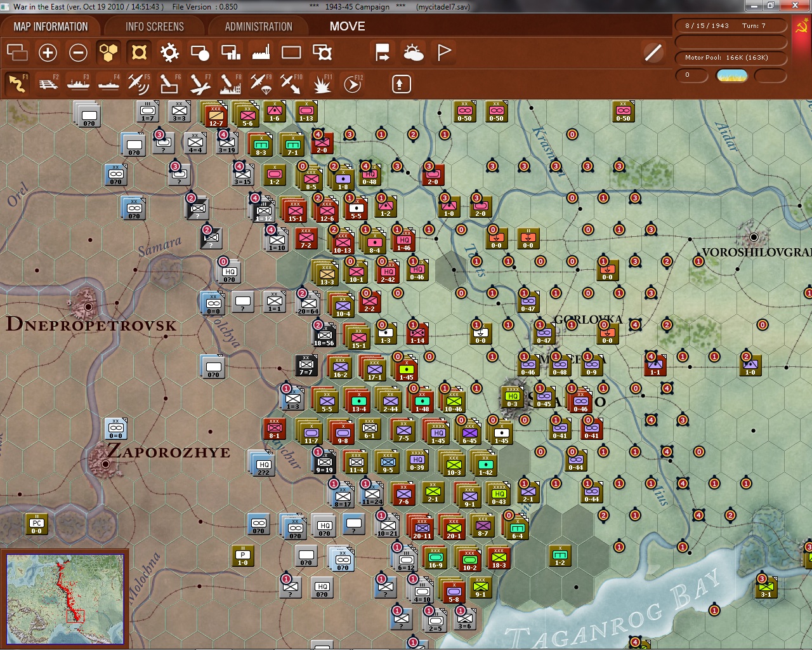Screen dimensions: 812x650
Task: Select F8 bomb city mode
Action: [x=230, y=84]
